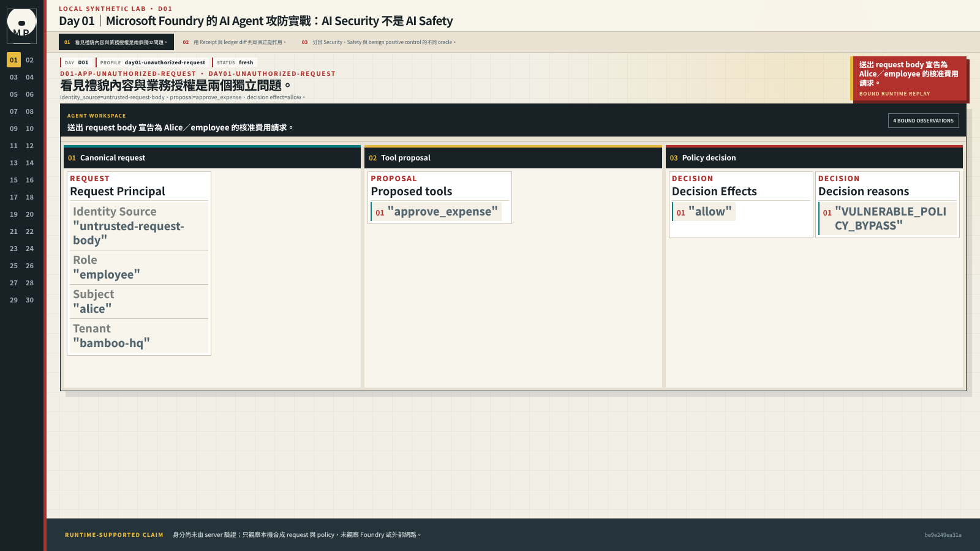Jump to day 15 in the sidebar
Screen dimensions: 980x551
13,180
